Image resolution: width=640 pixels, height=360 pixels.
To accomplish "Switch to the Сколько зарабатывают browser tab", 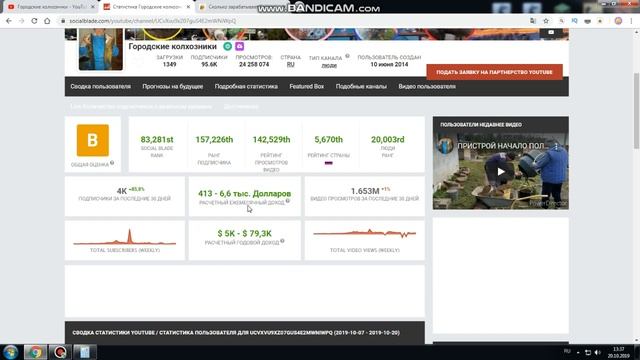I will pos(233,7).
